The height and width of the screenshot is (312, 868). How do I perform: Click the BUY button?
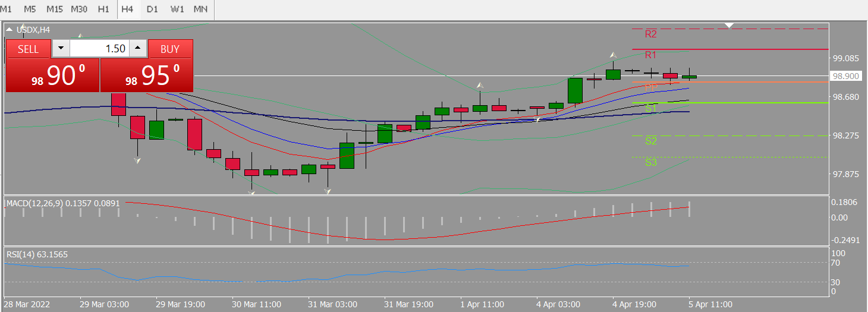pyautogui.click(x=170, y=49)
